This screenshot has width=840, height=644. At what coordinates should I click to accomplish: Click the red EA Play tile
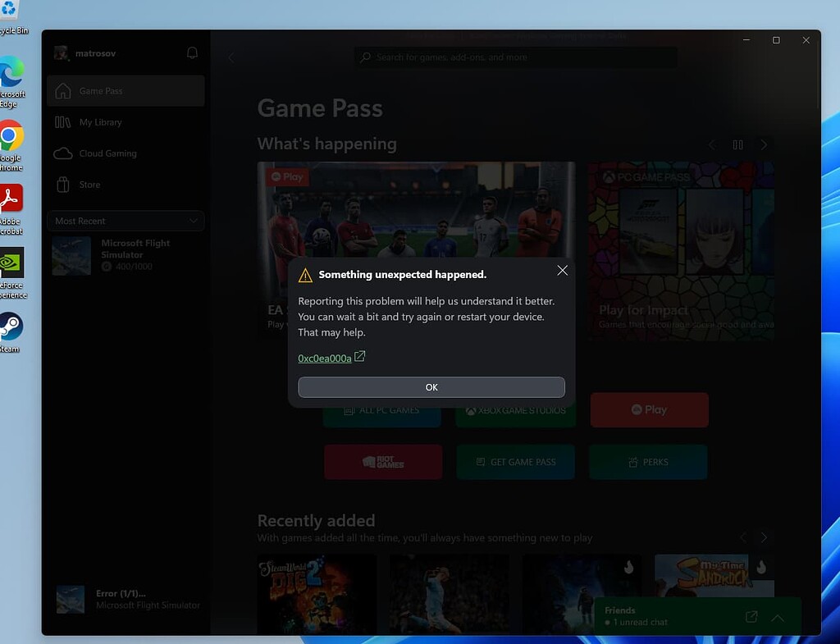click(650, 410)
